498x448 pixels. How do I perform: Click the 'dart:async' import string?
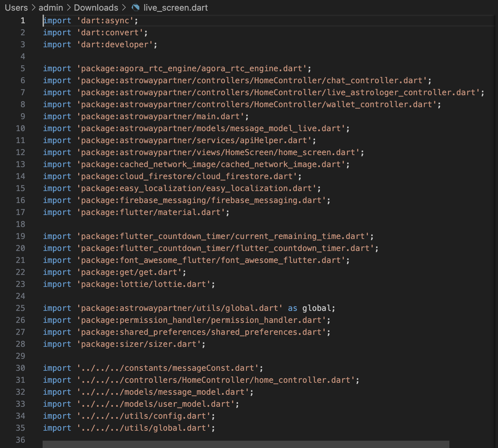(x=105, y=21)
